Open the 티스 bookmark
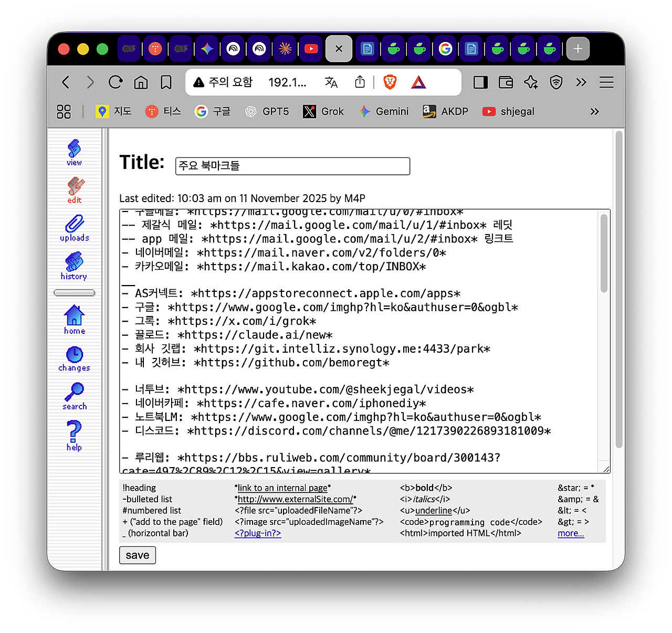This screenshot has height=633, width=672. [x=163, y=111]
